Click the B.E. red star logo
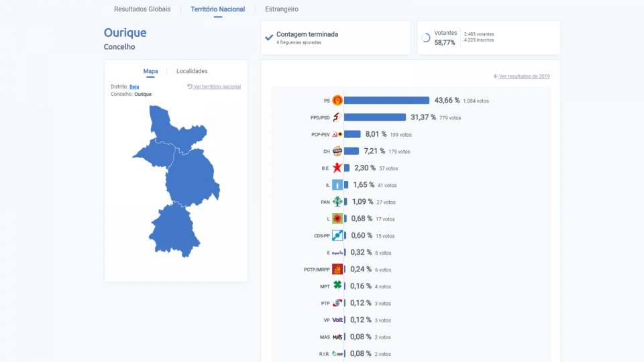Screen dimensions: 644x362 [x=337, y=168]
